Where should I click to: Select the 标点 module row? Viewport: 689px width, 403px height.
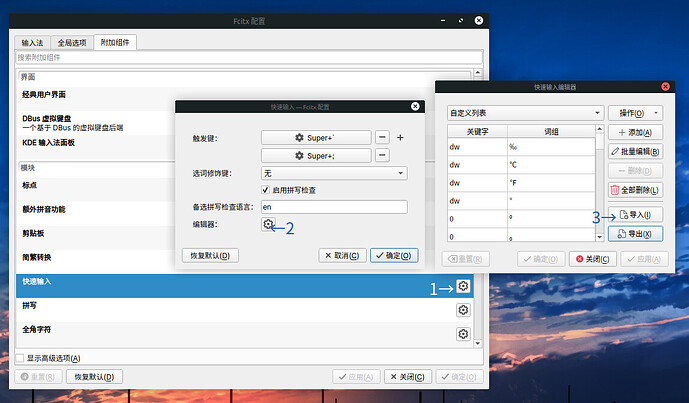[x=244, y=189]
